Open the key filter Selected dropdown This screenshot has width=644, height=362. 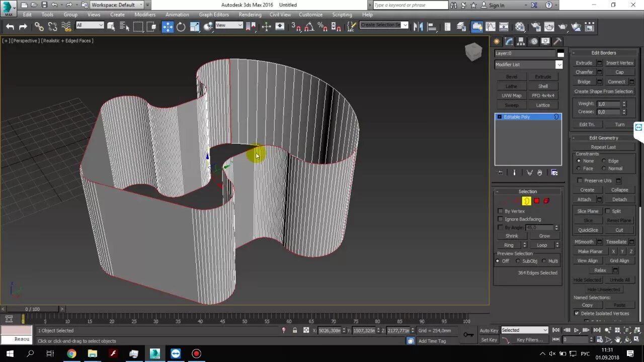tap(524, 330)
